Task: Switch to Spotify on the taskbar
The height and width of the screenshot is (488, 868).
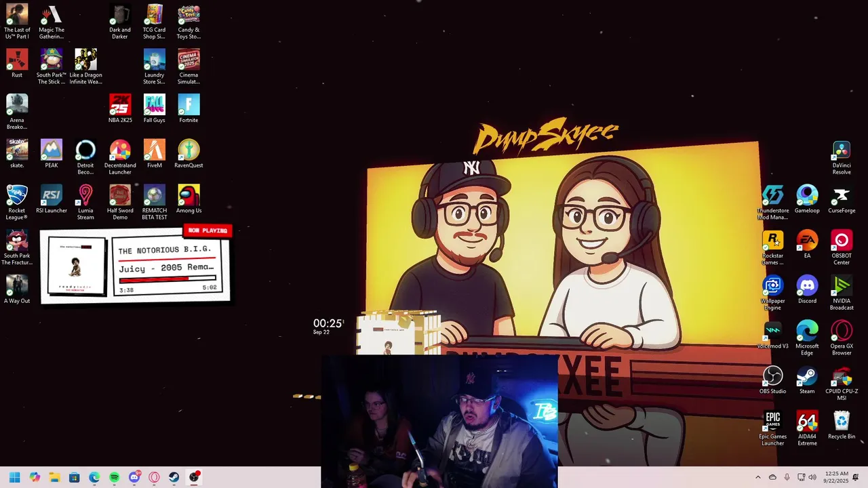Action: point(114,477)
